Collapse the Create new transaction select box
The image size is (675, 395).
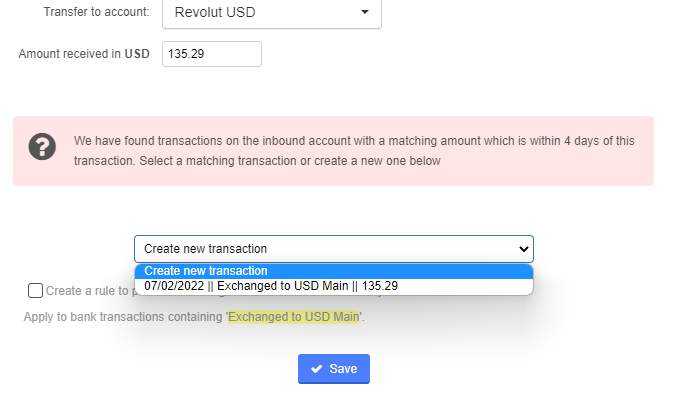tap(334, 249)
